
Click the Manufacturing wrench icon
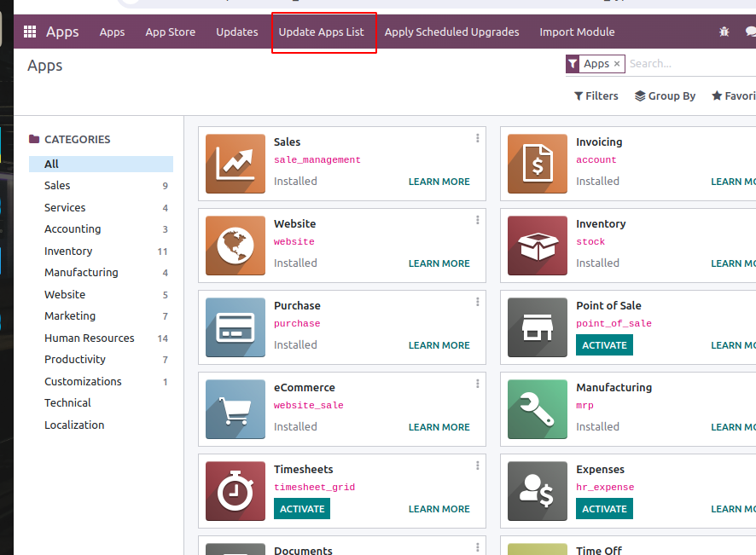pyautogui.click(x=538, y=409)
